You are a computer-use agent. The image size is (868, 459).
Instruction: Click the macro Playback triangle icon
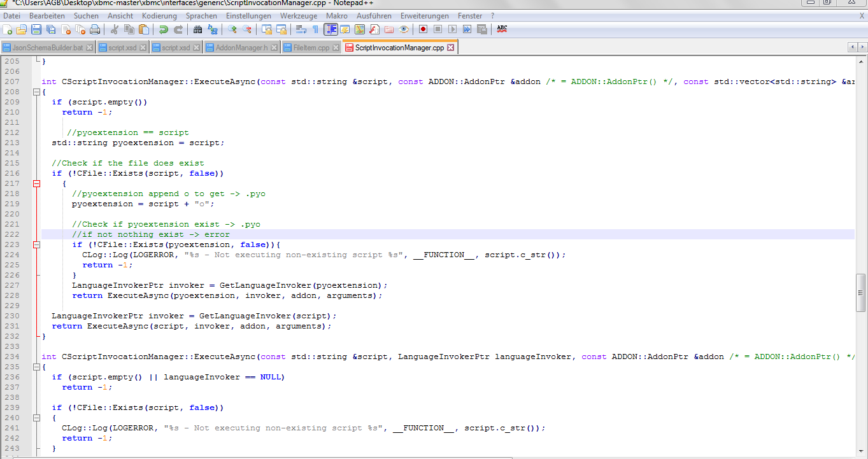tap(452, 29)
